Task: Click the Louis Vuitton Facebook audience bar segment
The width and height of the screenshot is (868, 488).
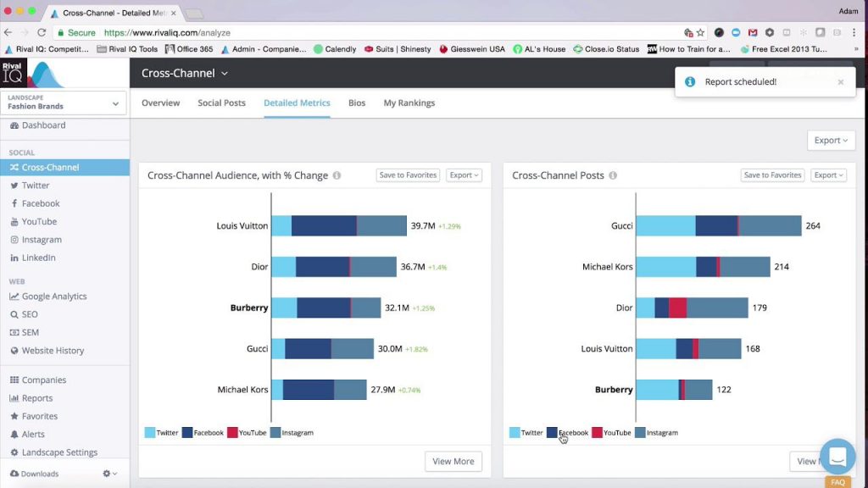Action: [x=324, y=225]
